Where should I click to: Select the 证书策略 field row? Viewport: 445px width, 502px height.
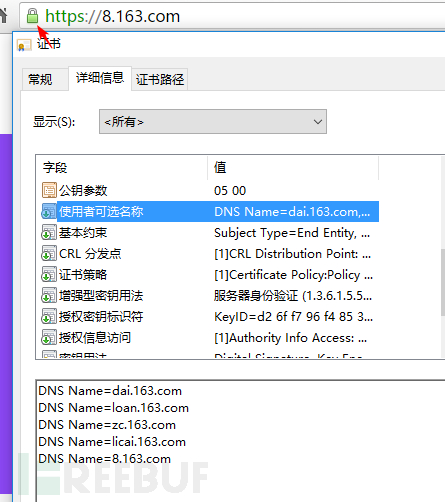(210, 274)
